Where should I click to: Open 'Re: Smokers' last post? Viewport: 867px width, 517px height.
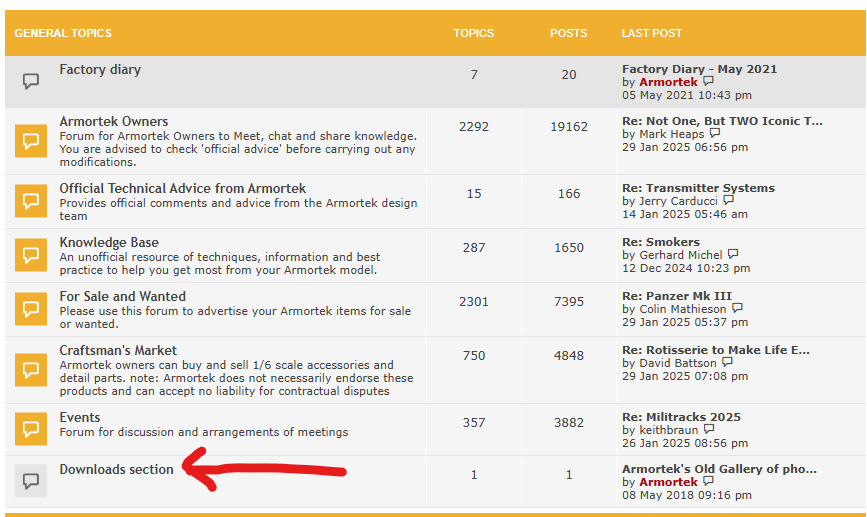[x=661, y=242]
